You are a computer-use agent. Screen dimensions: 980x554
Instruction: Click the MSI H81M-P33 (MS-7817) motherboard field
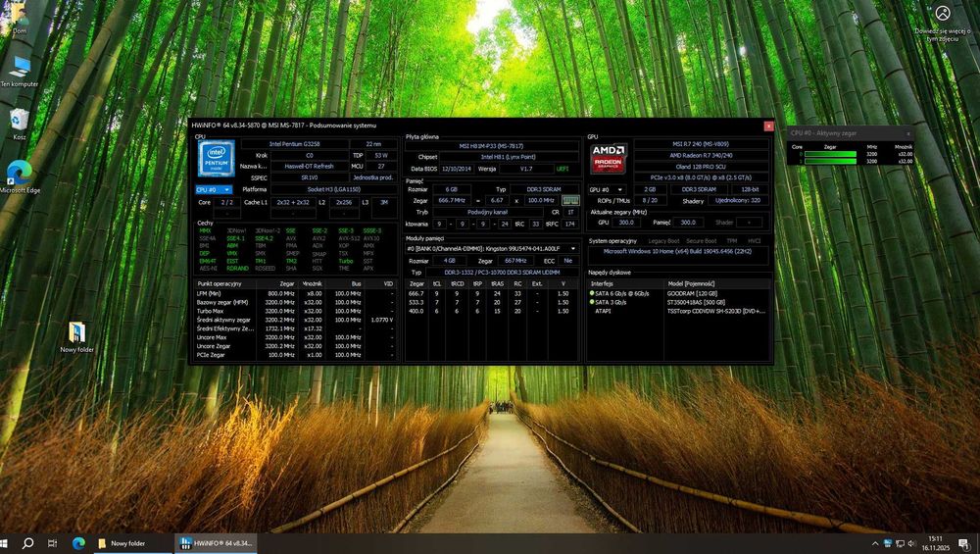[x=492, y=146]
